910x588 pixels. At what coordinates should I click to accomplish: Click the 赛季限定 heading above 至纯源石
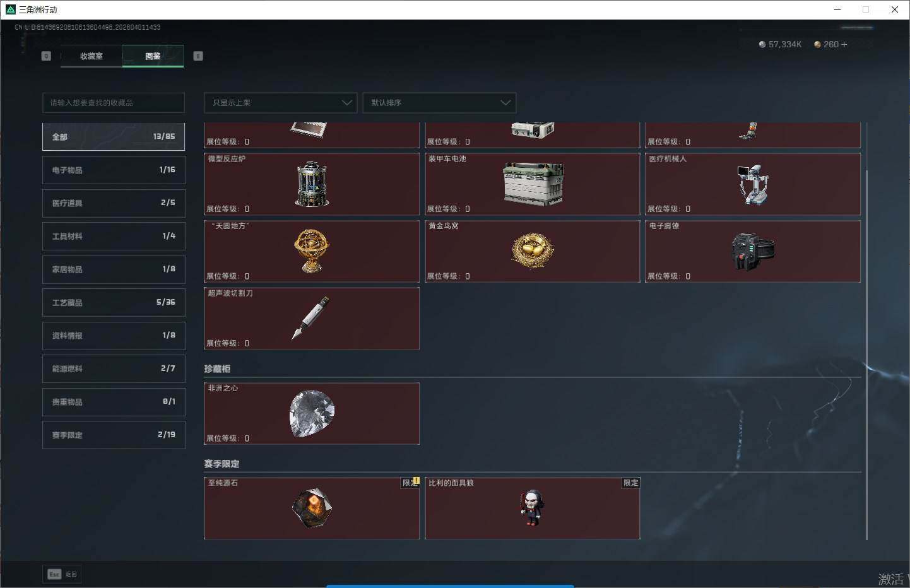coord(222,464)
